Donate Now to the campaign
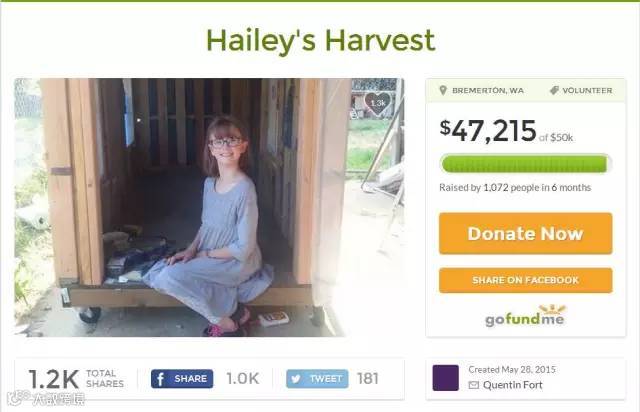Viewport: 640px width, 412px height. 525,234
